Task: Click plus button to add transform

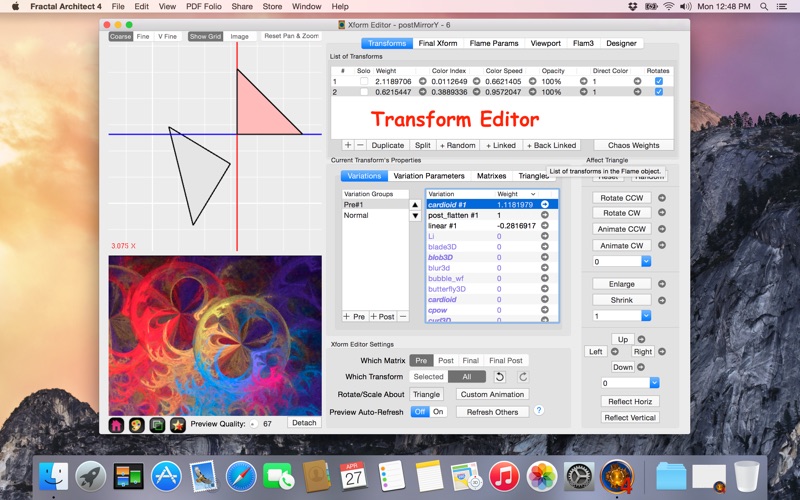Action: [348, 145]
